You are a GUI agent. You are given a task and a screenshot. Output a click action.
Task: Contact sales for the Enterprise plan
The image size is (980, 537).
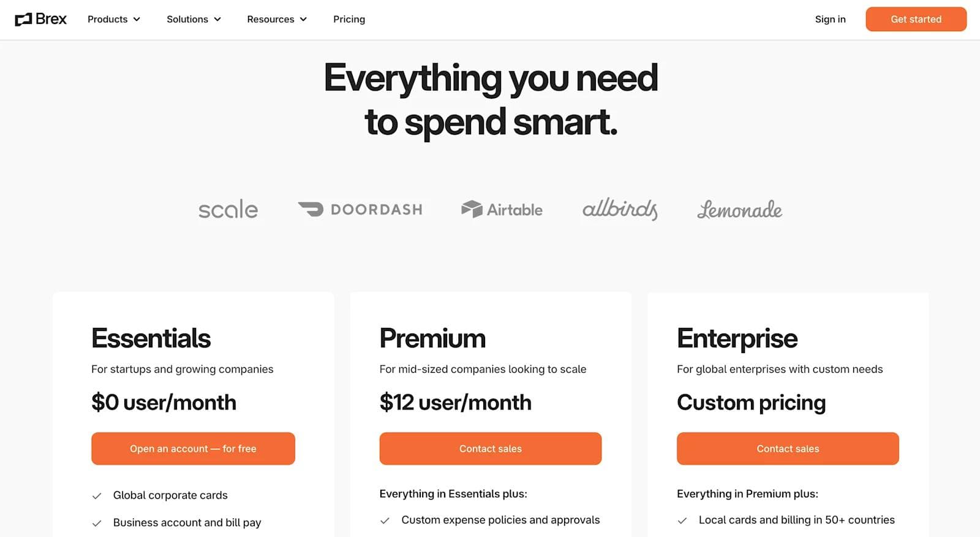tap(787, 448)
